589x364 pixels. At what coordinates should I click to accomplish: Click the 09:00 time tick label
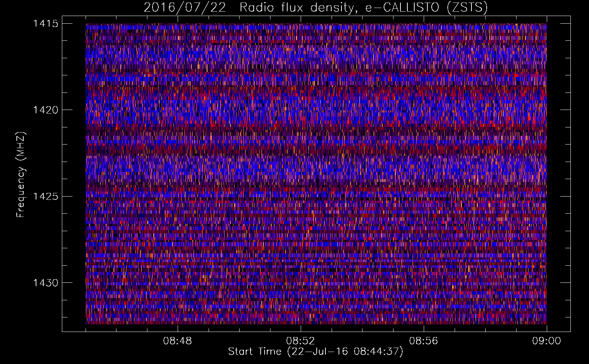[x=547, y=341]
